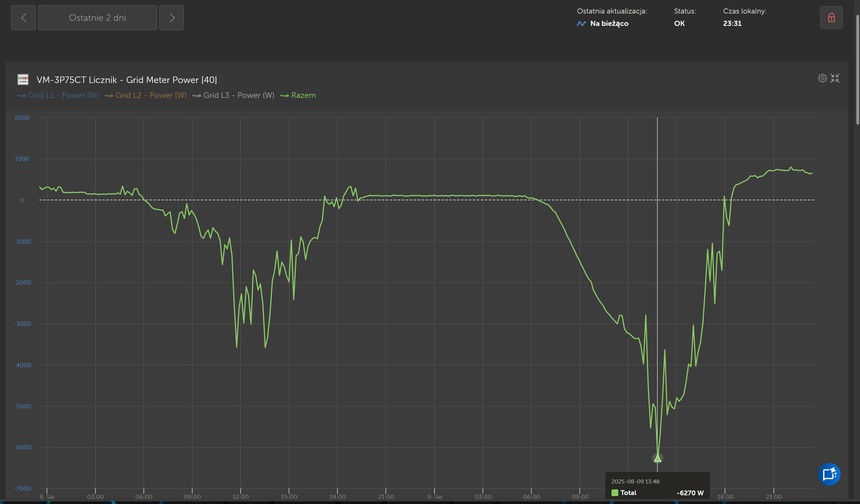This screenshot has height=504, width=860.
Task: Click the 12:00 x-axis time label
Action: click(240, 497)
